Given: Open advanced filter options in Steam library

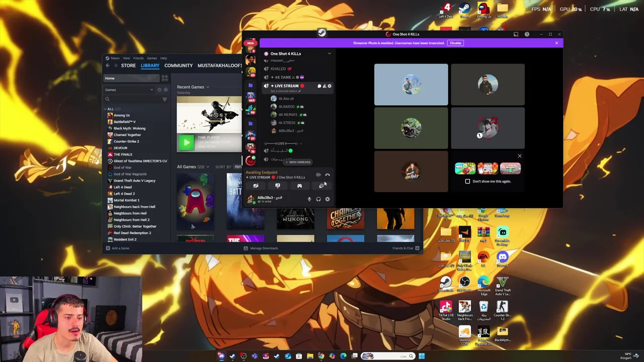Looking at the screenshot, I should pos(165,100).
